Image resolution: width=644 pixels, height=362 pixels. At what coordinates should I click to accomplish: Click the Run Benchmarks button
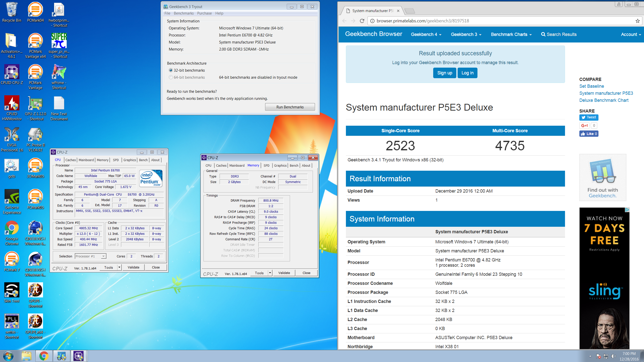click(290, 107)
